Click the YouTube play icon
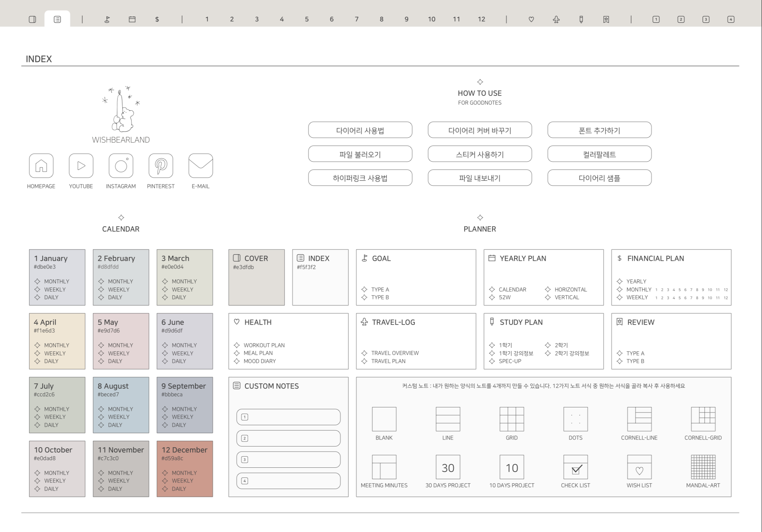 [x=81, y=166]
